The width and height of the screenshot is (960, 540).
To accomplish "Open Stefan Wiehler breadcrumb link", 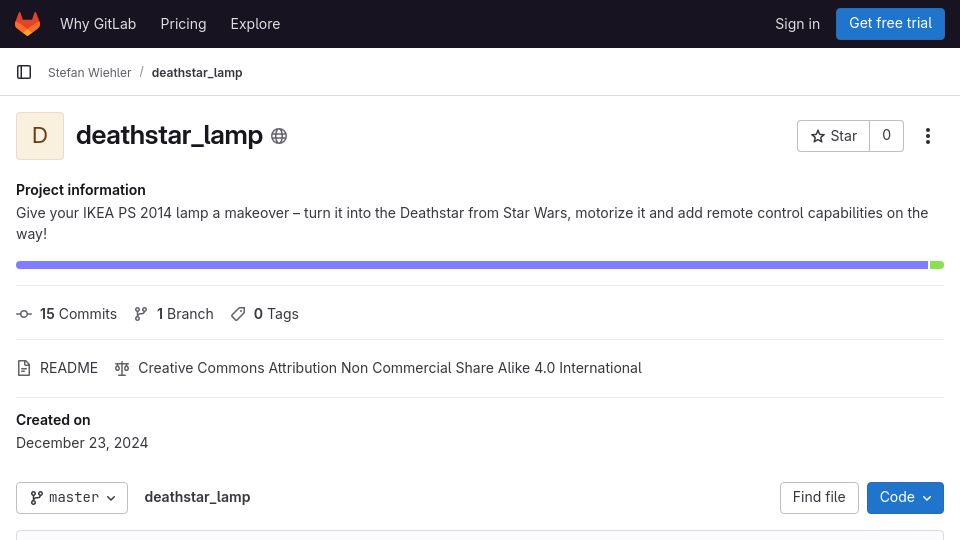I will pos(89,72).
